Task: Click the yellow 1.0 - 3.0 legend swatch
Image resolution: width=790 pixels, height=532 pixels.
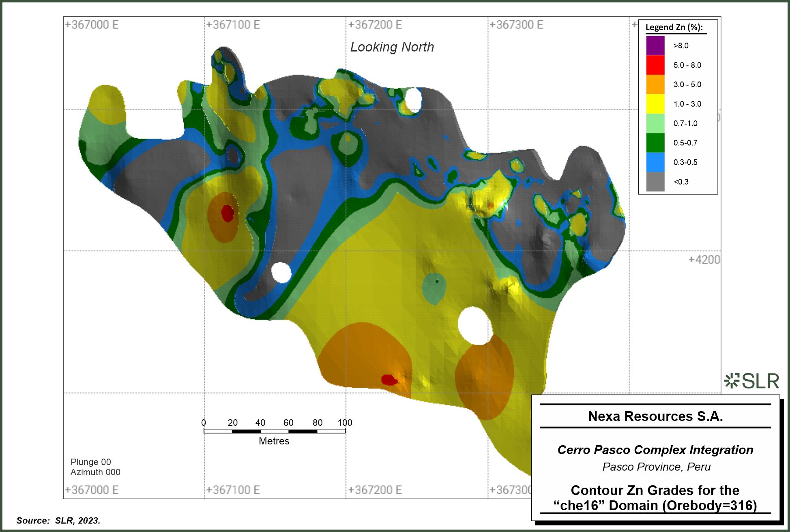Action: click(655, 104)
